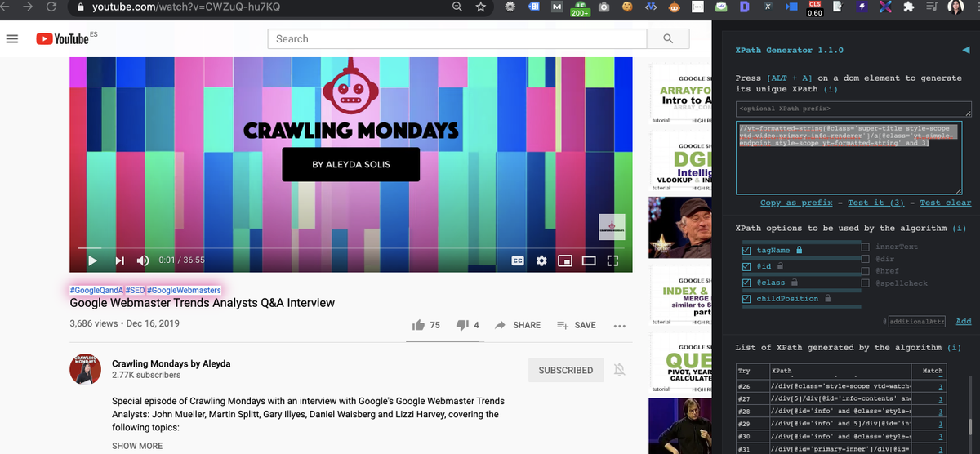Click the YouTube search magnifier button
The height and width of the screenshot is (454, 980).
(668, 38)
